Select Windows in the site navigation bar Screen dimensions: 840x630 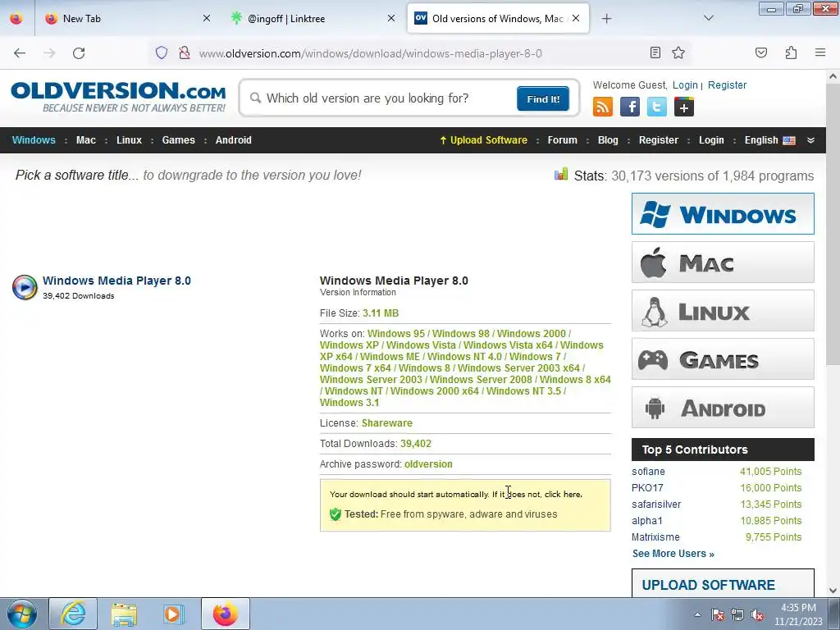(x=34, y=140)
